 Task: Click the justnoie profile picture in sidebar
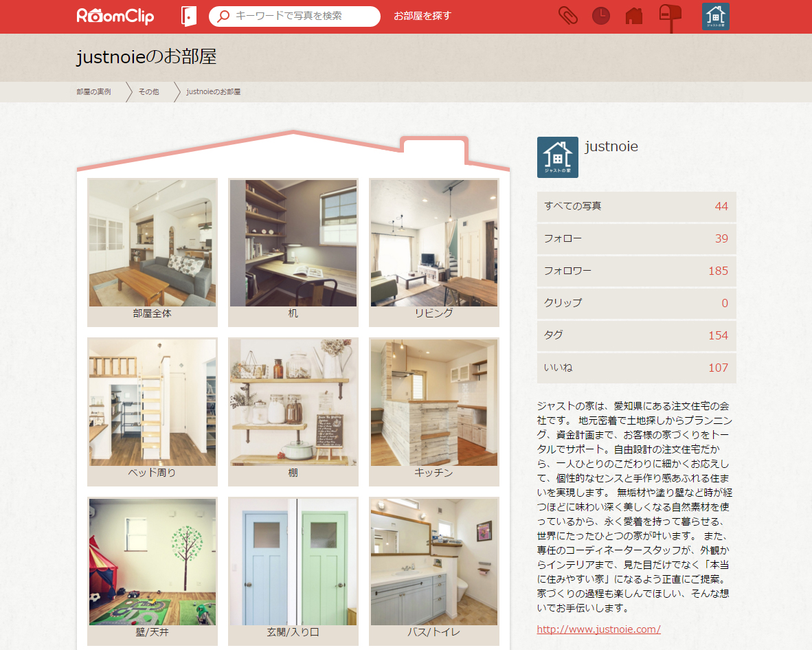(558, 157)
